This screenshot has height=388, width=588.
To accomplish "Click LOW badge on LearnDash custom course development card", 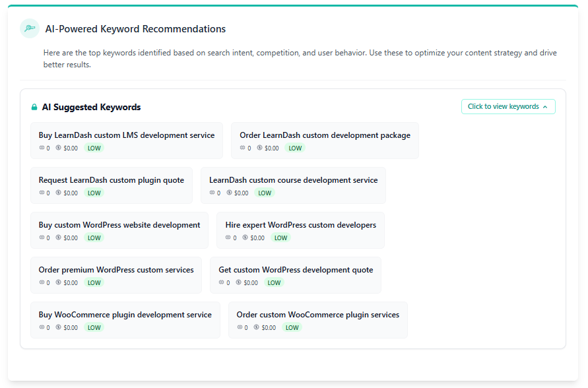I will pyautogui.click(x=265, y=193).
